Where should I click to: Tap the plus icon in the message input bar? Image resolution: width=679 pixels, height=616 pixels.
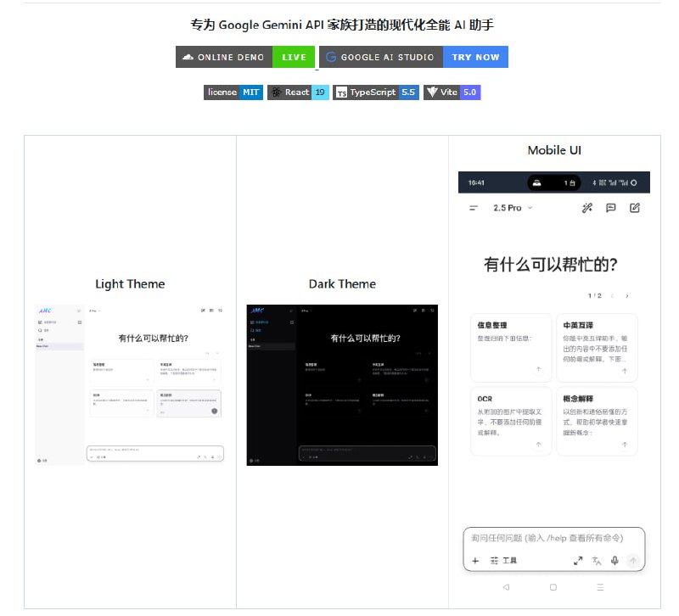475,562
